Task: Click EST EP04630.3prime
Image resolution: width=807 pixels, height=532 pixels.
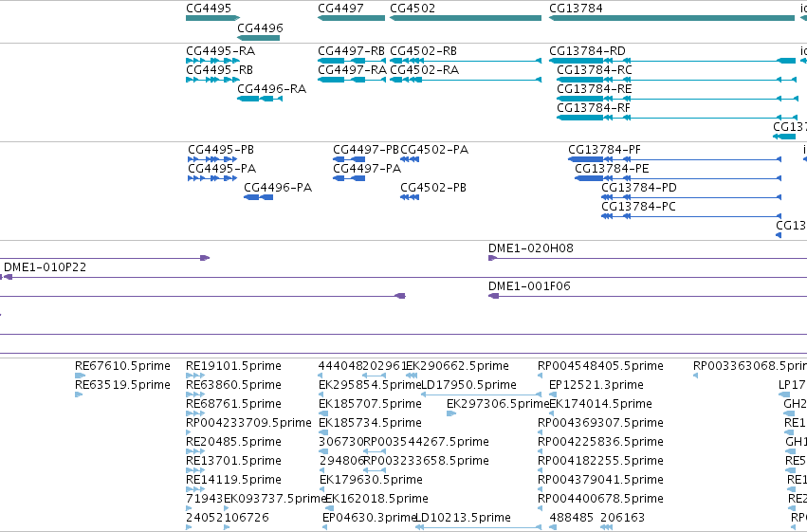Action: (324, 527)
